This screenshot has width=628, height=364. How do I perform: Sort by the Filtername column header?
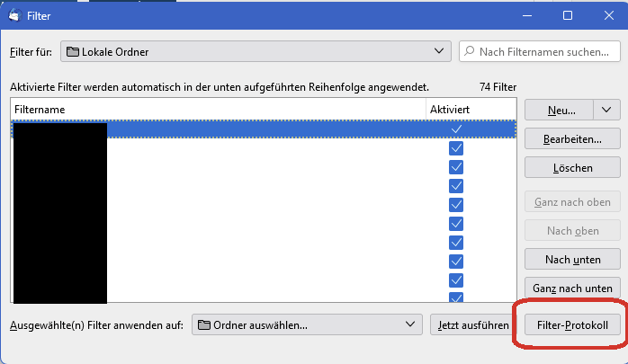tap(218, 109)
